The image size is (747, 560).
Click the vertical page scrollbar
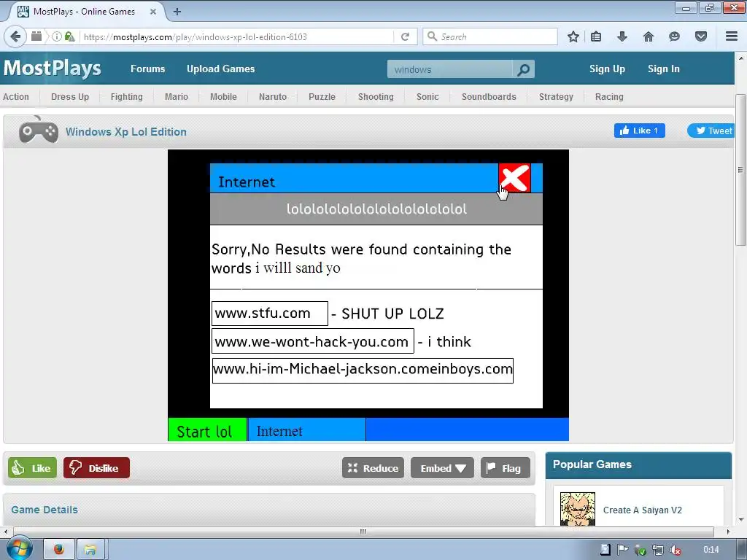pos(740,169)
